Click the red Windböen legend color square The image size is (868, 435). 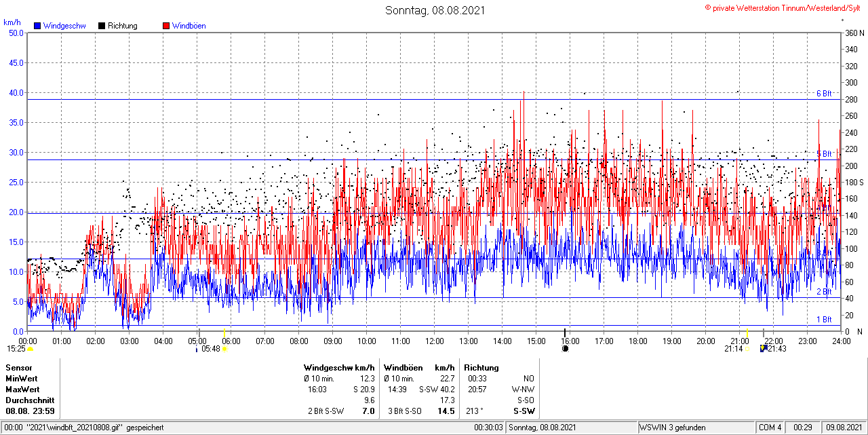[166, 26]
